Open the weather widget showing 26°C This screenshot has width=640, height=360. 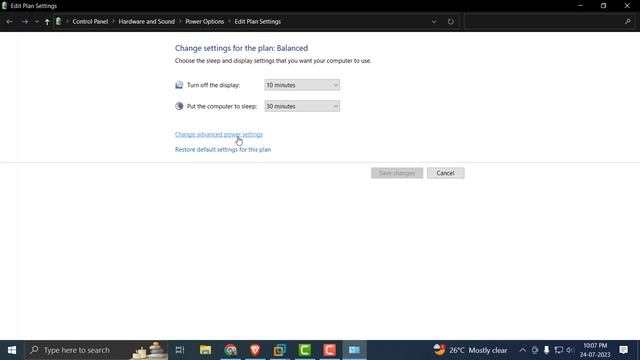470,350
